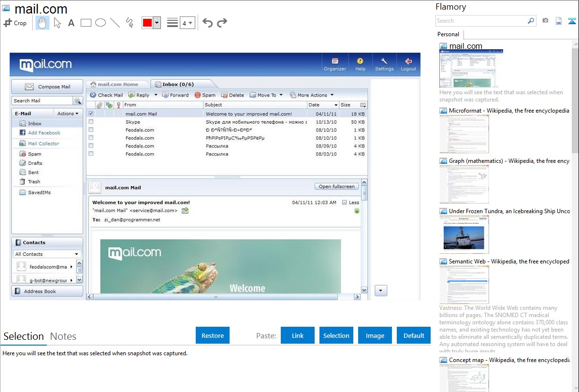This screenshot has width=579, height=392.
Task: Click Compose Mail button
Action: (47, 87)
